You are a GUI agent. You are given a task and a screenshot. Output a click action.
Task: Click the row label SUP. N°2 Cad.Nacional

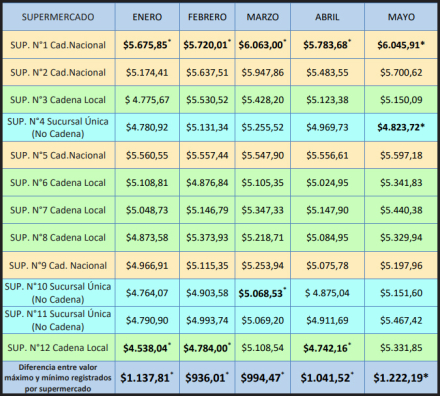click(58, 72)
